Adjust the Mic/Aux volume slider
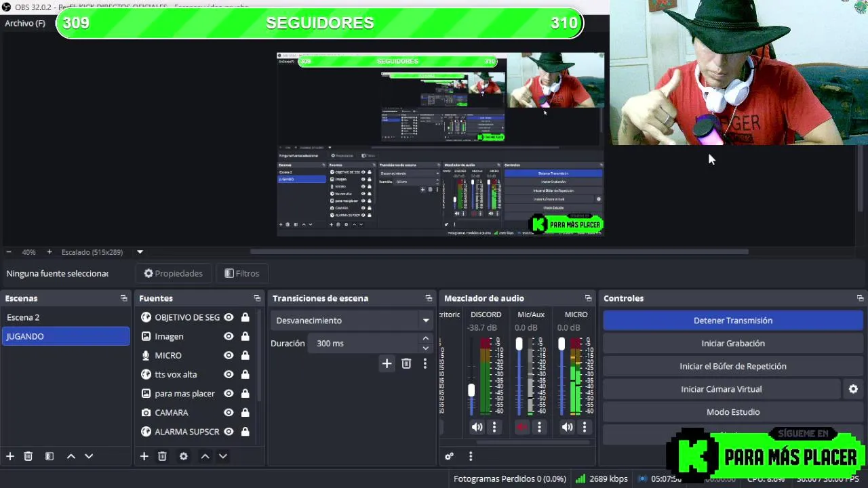 [x=519, y=344]
